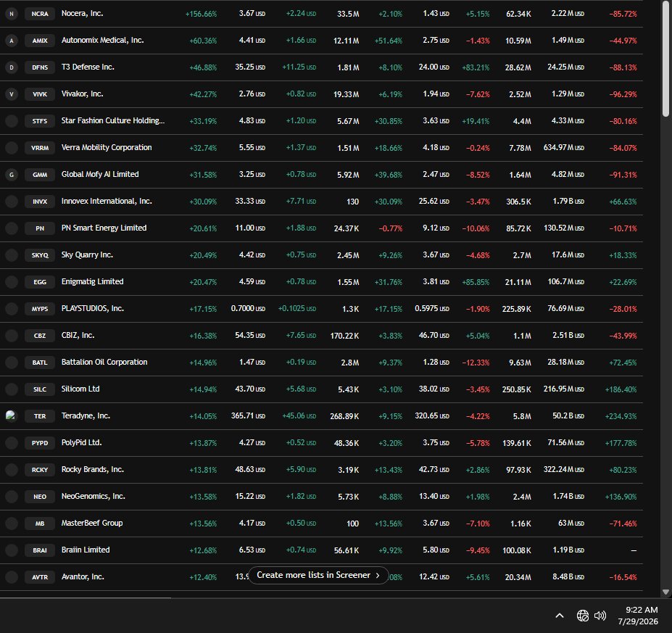Click the Verra Mobility logo circle
Viewport: 672px width, 633px height.
pos(12,148)
